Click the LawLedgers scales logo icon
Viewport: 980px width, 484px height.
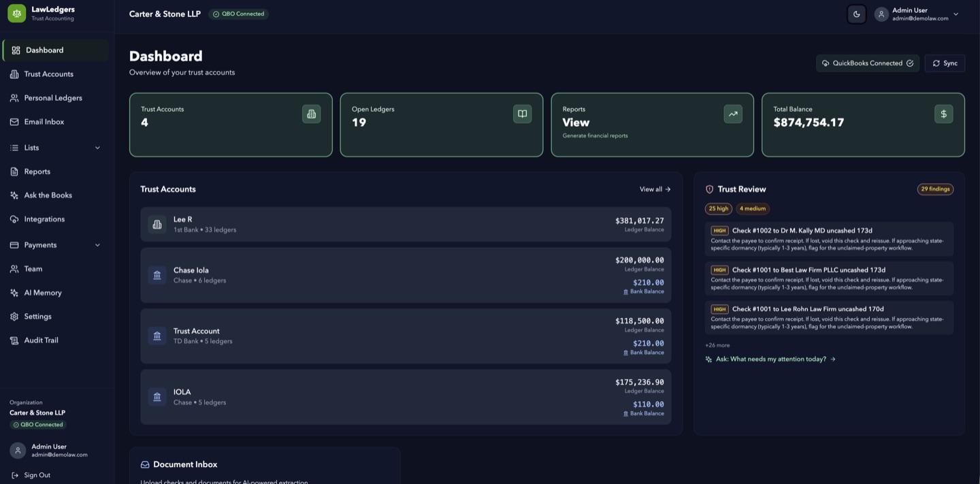(16, 14)
